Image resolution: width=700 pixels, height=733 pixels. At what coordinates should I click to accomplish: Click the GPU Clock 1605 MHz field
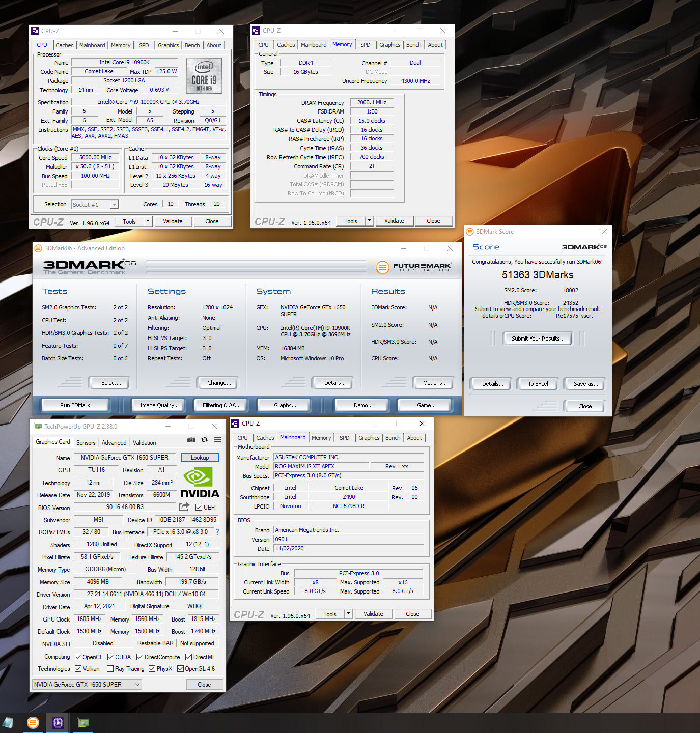click(89, 619)
